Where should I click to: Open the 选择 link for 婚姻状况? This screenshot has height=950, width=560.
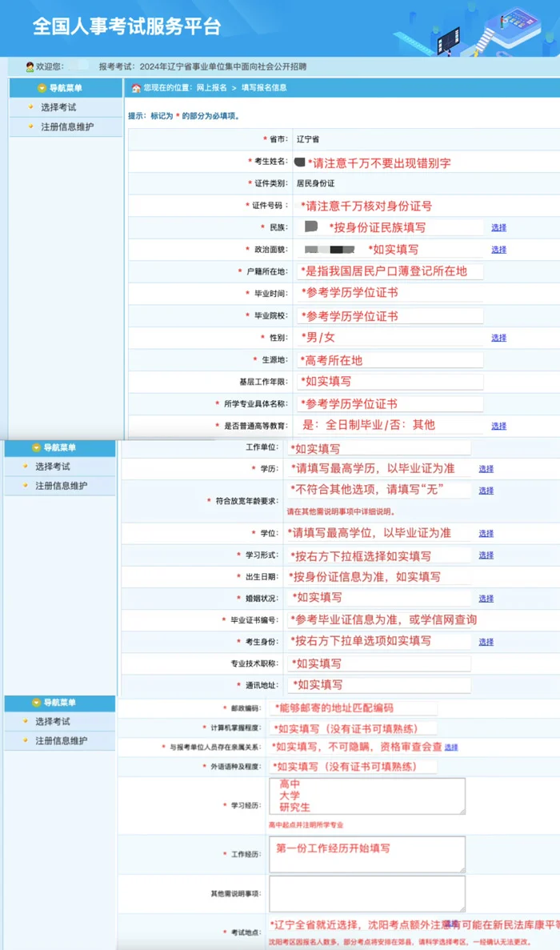coord(486,599)
